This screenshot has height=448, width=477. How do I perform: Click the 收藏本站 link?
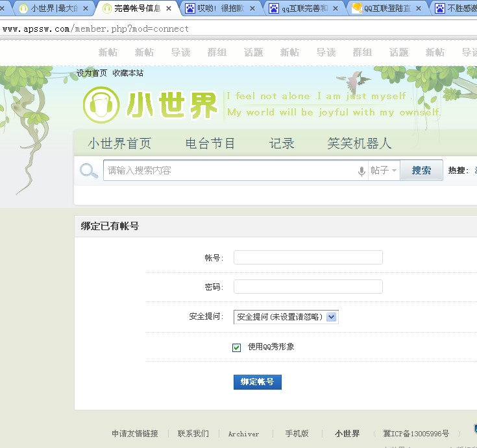tap(128, 73)
